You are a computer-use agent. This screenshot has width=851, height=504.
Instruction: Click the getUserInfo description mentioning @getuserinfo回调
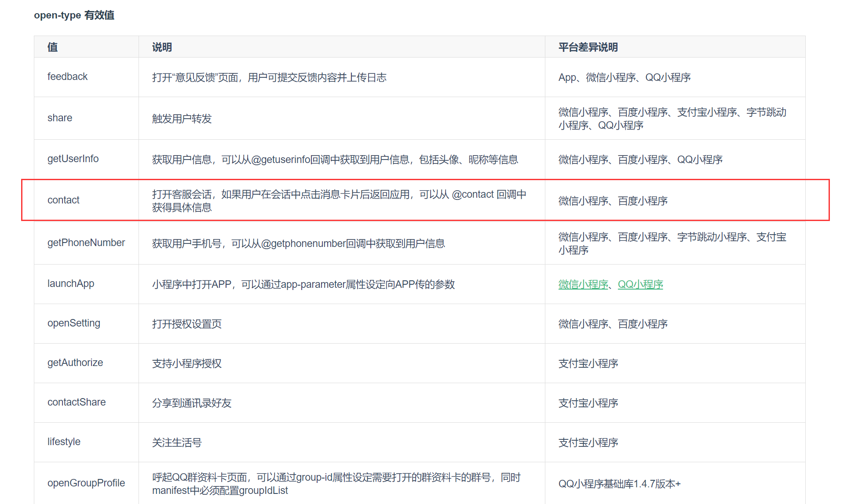335,160
